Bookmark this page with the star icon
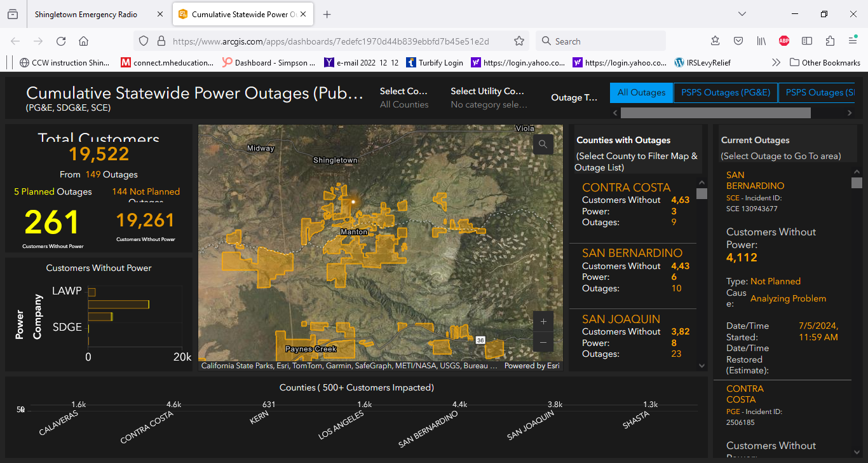 point(519,41)
